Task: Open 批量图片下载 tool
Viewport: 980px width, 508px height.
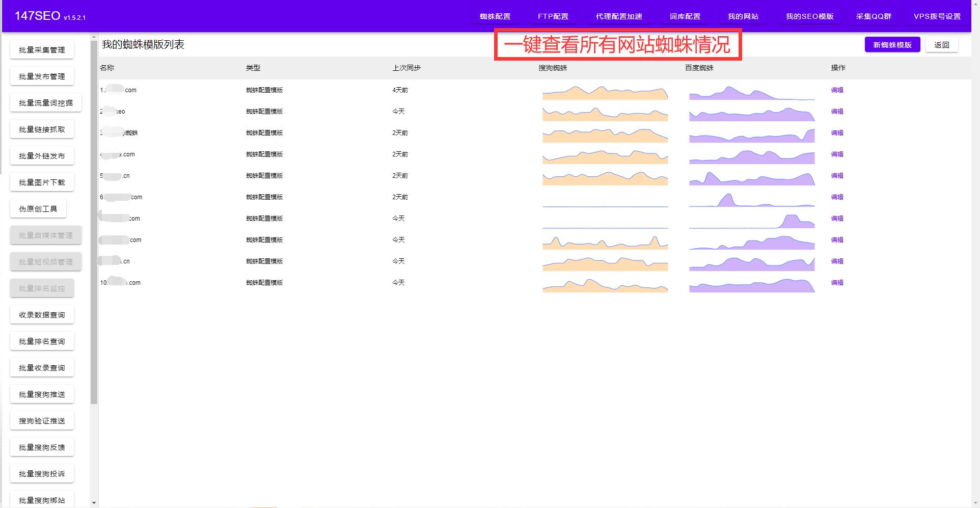Action: (x=41, y=182)
